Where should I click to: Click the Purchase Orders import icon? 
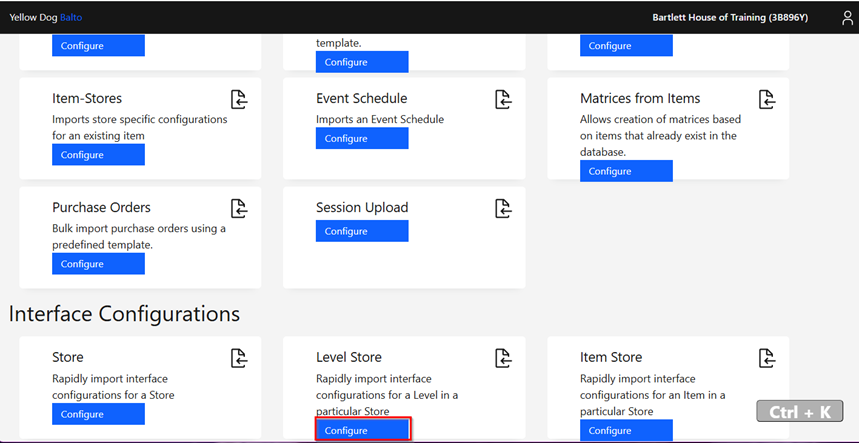239,209
